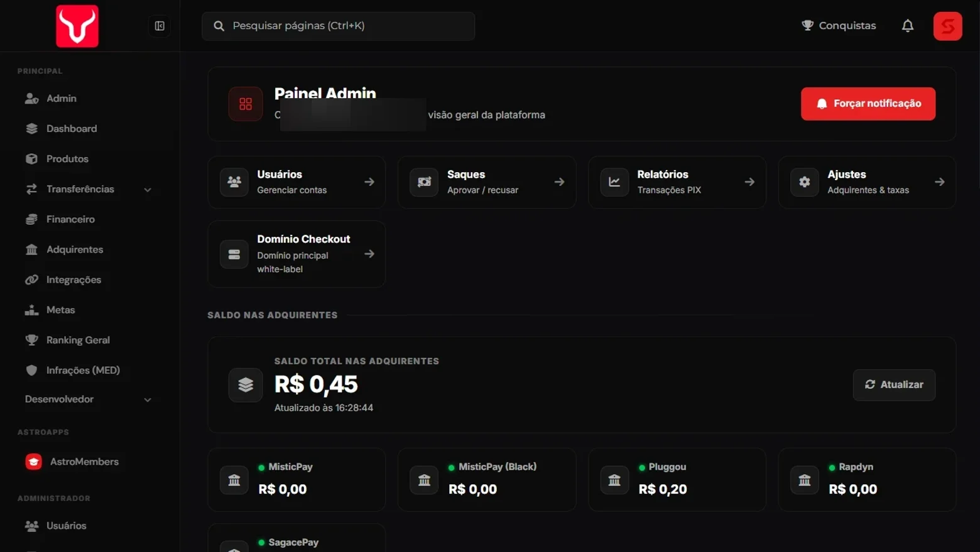
Task: Open the notifications bell icon
Action: (908, 26)
